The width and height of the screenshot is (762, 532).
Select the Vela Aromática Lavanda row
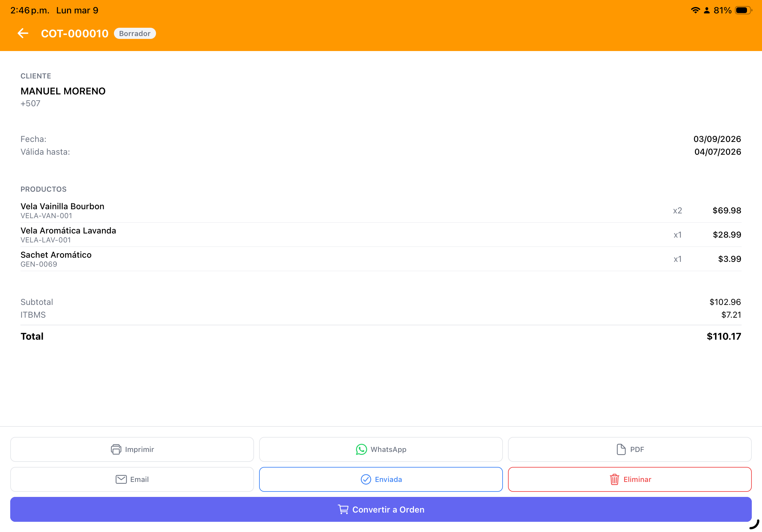pos(381,234)
